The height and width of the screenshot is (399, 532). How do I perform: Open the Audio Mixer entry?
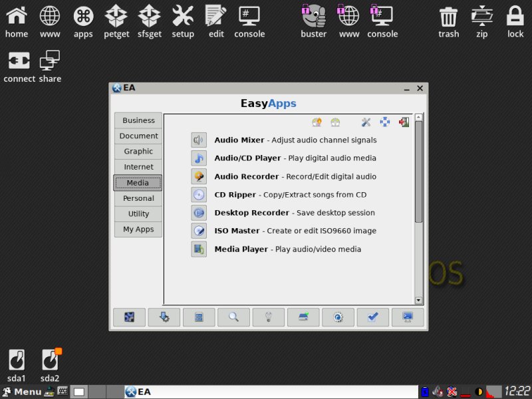coord(239,140)
